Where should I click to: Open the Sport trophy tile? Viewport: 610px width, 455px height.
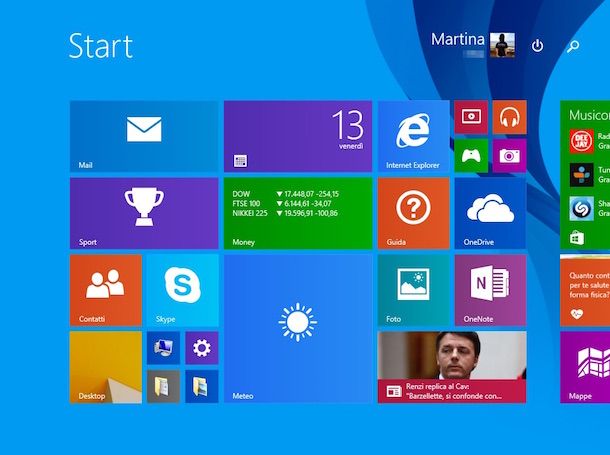pyautogui.click(x=144, y=213)
